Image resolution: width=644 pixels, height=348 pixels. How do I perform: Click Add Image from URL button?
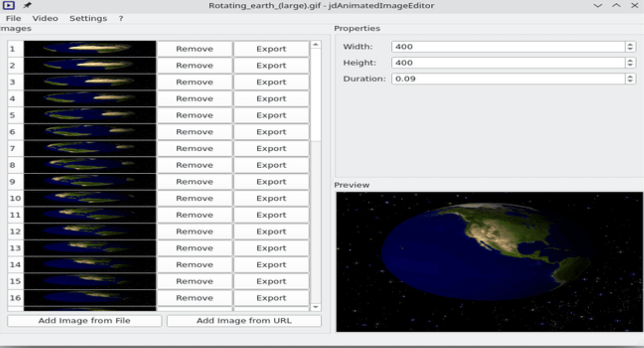pos(244,321)
